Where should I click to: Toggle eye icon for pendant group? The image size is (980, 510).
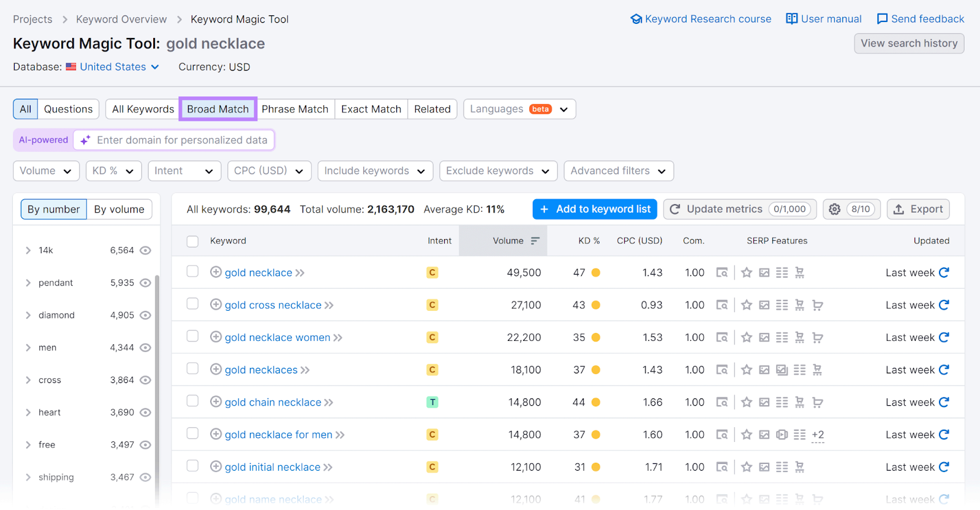(x=145, y=283)
